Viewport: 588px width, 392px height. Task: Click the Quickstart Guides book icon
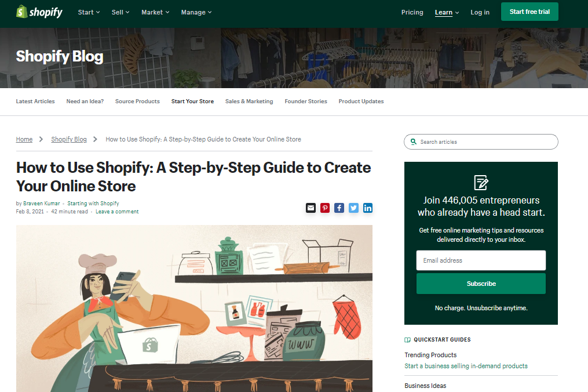point(408,340)
